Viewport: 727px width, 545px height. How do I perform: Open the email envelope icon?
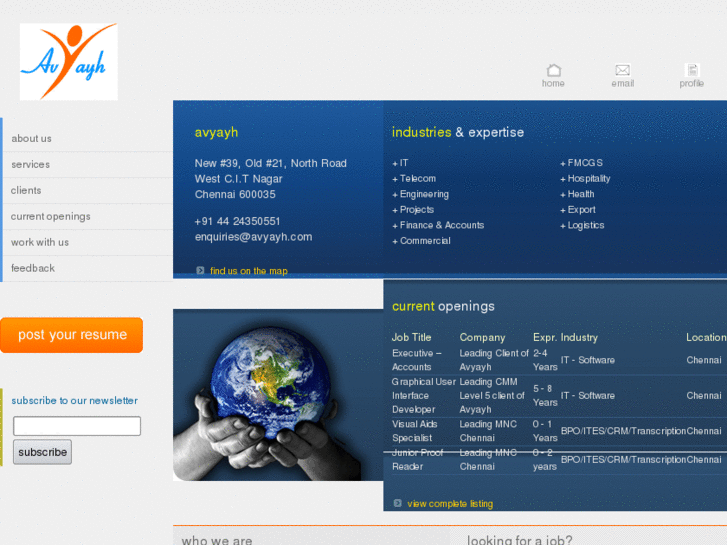point(622,70)
